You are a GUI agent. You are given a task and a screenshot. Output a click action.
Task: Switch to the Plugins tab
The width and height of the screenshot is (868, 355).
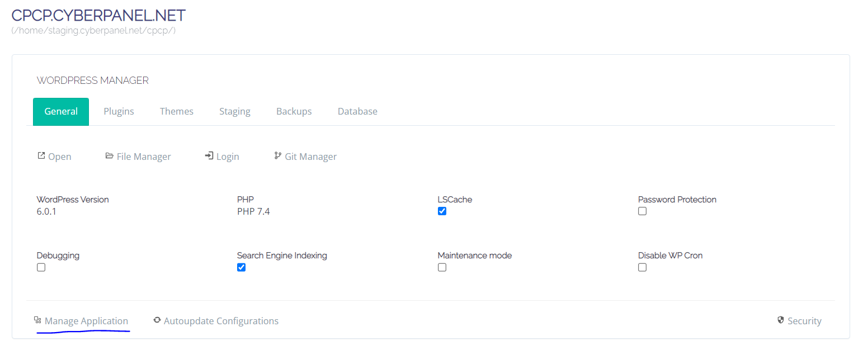[119, 111]
